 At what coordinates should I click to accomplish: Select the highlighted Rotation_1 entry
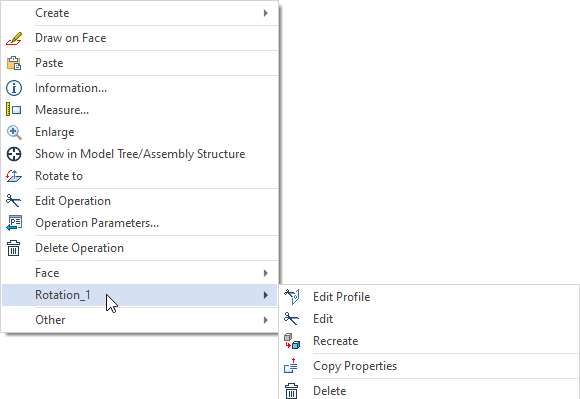[140, 295]
